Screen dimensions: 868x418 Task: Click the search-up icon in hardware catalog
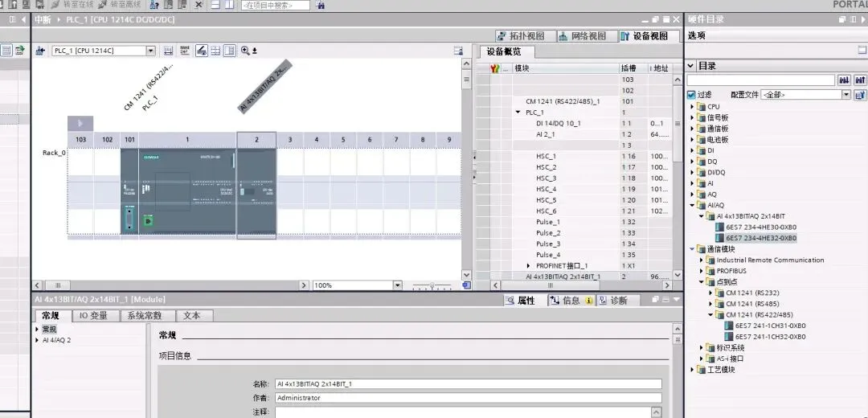pyautogui.click(x=860, y=80)
